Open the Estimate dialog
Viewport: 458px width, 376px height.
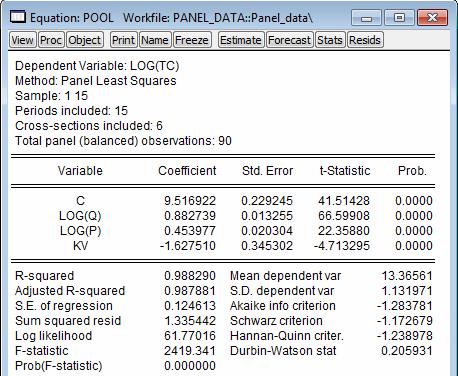coord(241,40)
